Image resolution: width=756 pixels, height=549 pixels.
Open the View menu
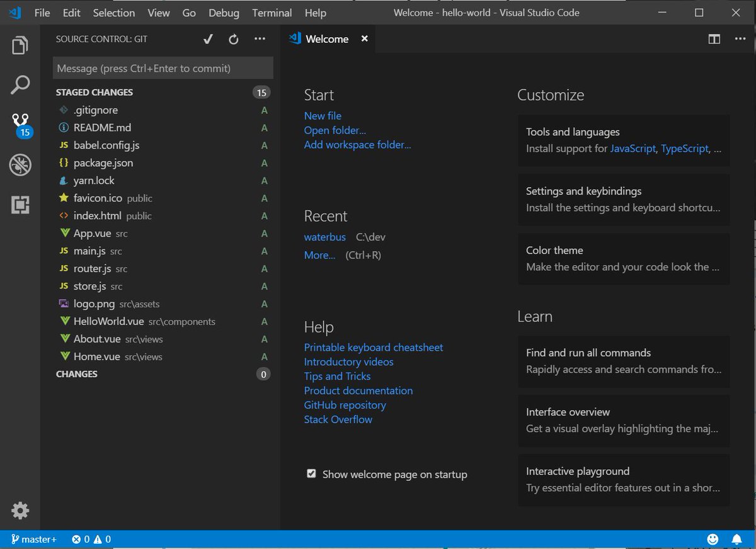[159, 13]
